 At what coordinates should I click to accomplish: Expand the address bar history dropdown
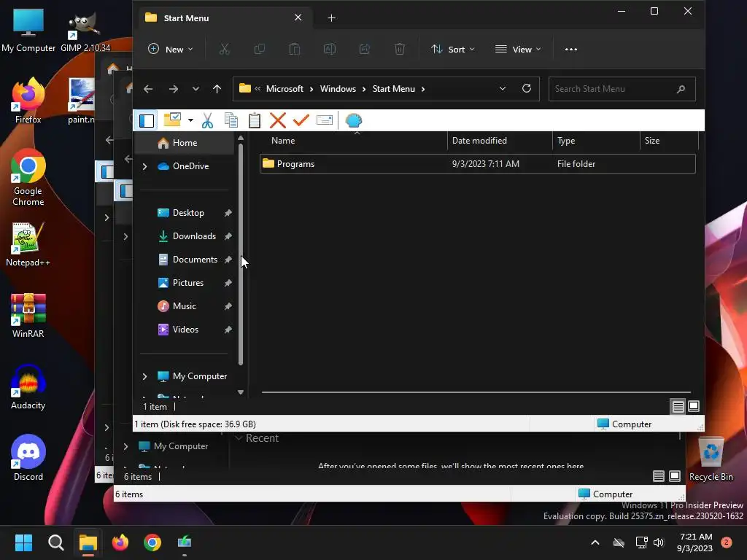502,89
